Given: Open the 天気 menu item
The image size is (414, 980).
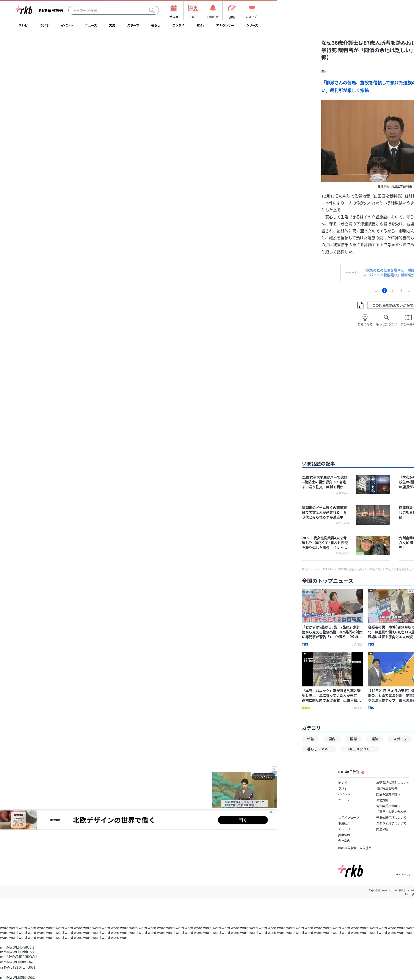Looking at the screenshot, I should tap(112, 25).
